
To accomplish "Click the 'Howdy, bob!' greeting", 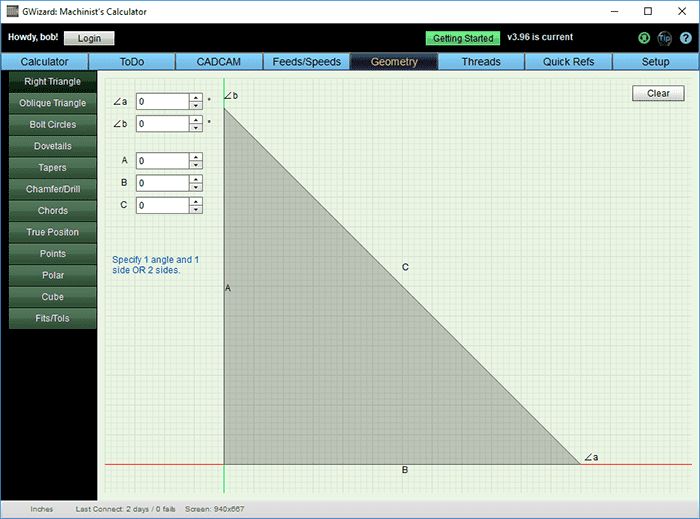I will [x=33, y=37].
